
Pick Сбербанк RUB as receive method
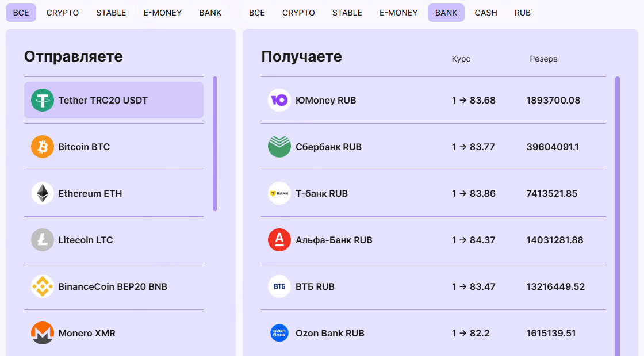coord(434,147)
